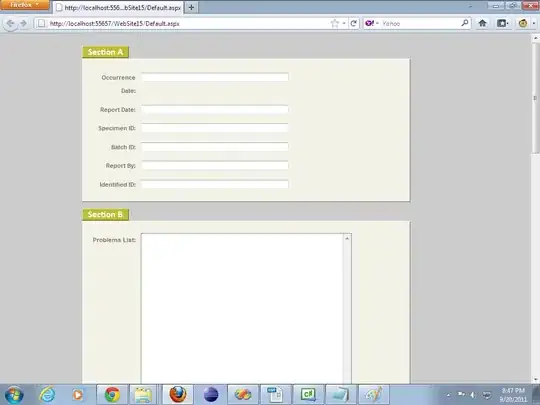540x405 pixels.
Task: Select the Default.aspx browser tab
Action: pyautogui.click(x=118, y=8)
